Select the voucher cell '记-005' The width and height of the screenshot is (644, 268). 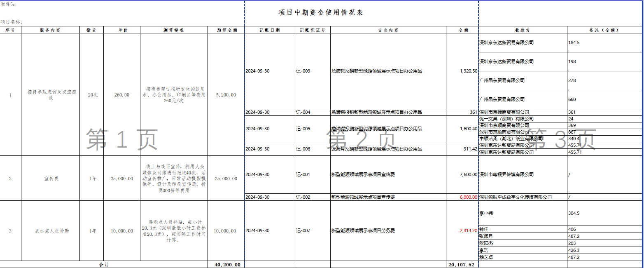click(313, 129)
